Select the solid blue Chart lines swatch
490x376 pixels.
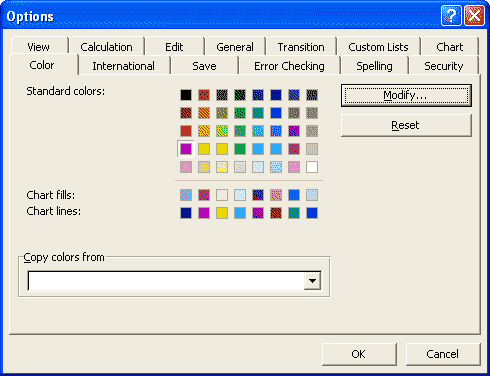pyautogui.click(x=312, y=213)
